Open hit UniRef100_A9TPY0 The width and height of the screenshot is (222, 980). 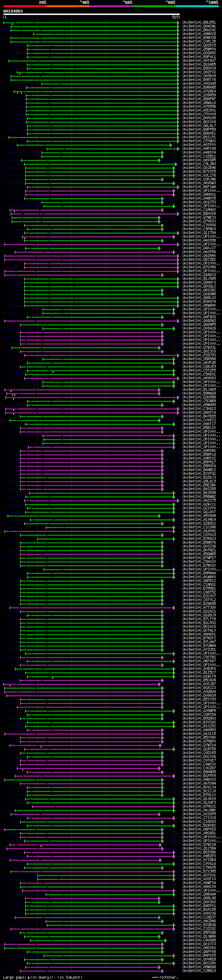pos(199,145)
